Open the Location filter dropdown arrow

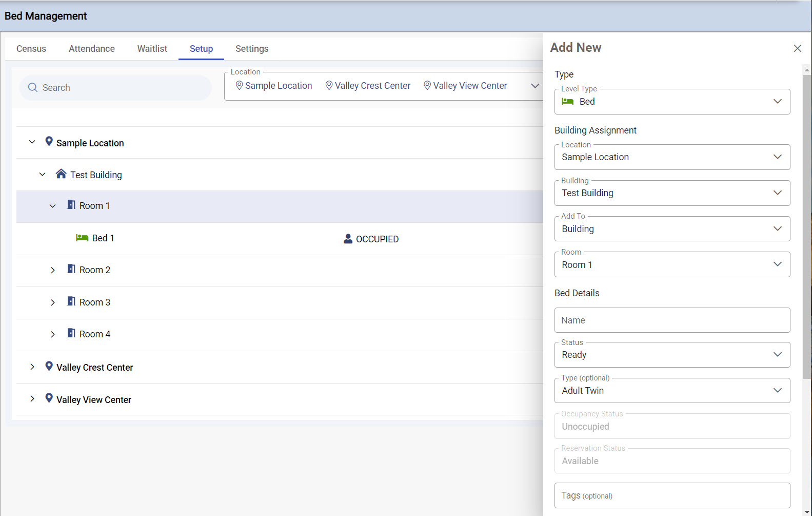tap(534, 86)
